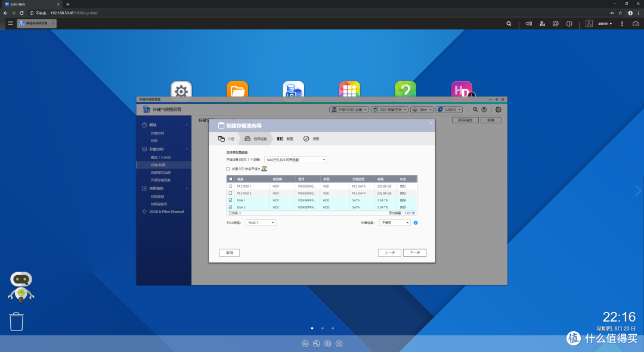Image resolution: width=644 pixels, height=352 pixels.
Task: Open the RAID type dropdown showing RAID 1
Action: 261,222
